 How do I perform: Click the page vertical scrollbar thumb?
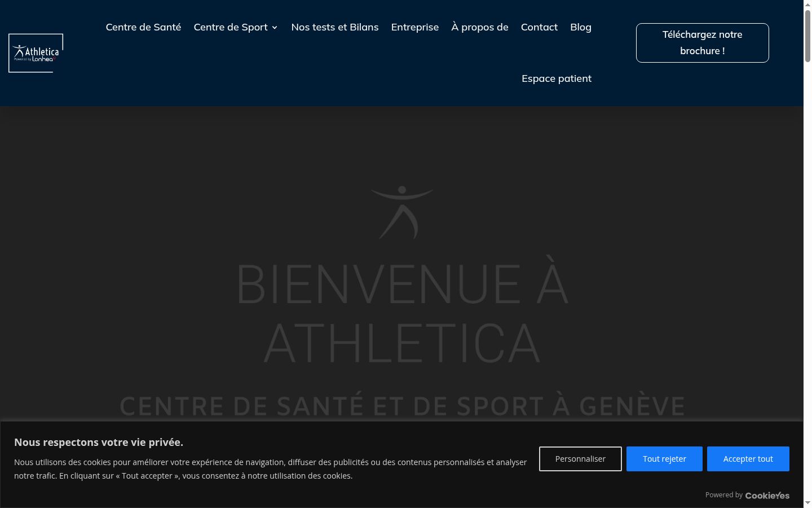(807, 36)
